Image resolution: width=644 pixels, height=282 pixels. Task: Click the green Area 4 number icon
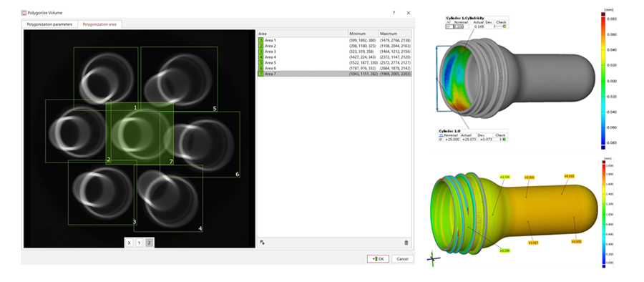click(260, 57)
